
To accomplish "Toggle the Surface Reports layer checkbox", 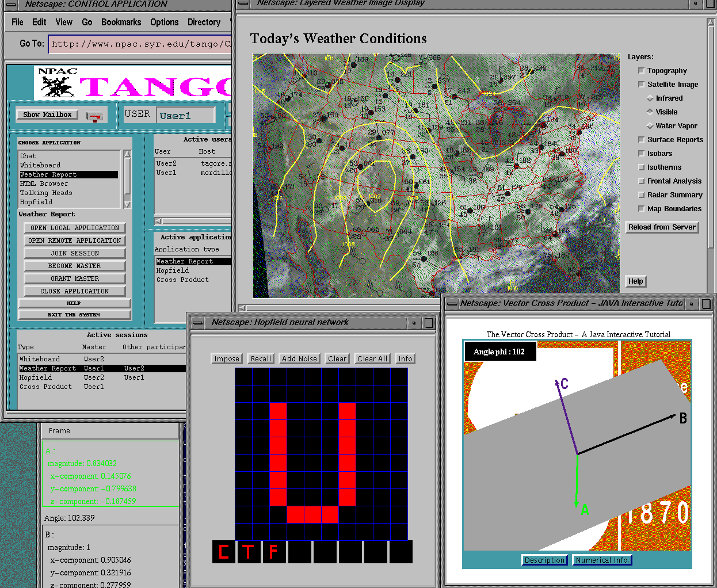I will [641, 140].
